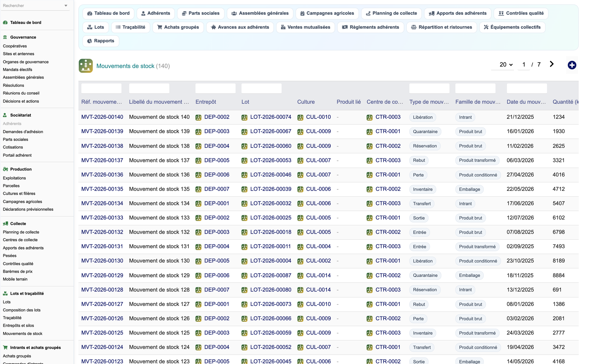Switch to Parts sociales top tab
The width and height of the screenshot is (589, 364).
coord(200,13)
